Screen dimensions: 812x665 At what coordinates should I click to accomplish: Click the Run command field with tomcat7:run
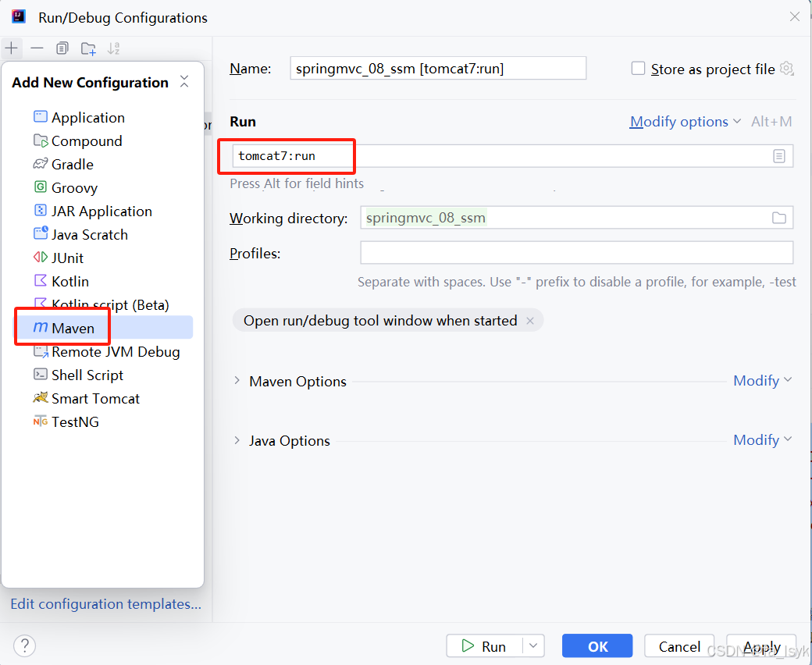coord(513,156)
